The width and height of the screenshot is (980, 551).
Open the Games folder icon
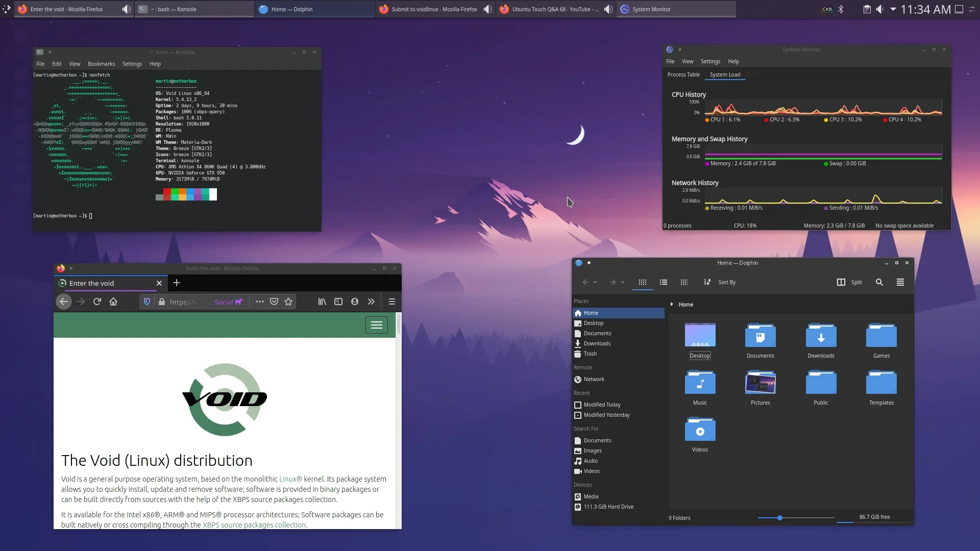coord(881,335)
